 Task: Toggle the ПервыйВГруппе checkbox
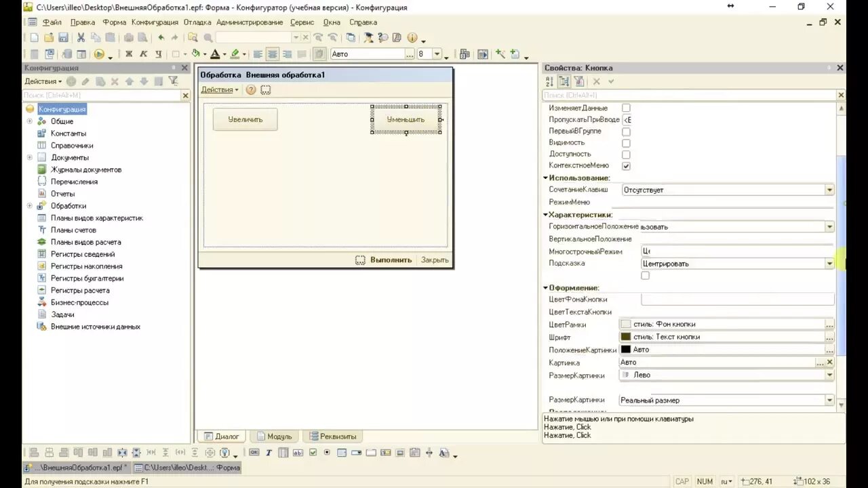(x=626, y=131)
